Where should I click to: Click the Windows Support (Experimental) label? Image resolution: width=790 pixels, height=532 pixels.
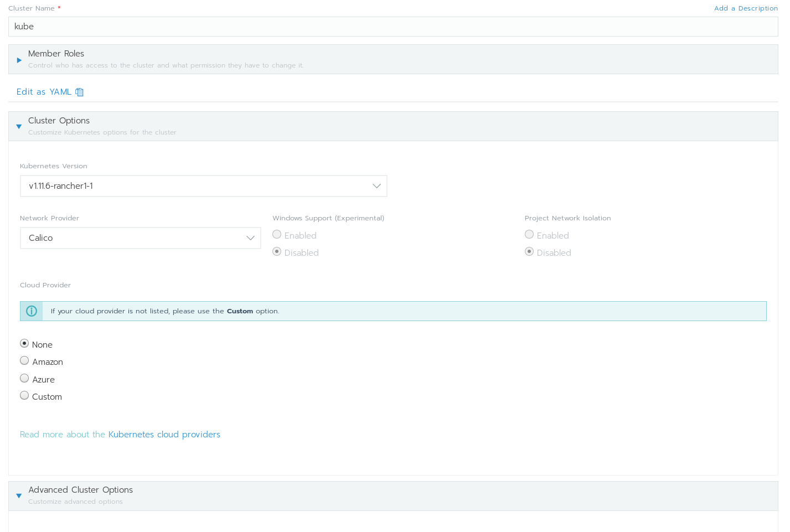coord(328,218)
